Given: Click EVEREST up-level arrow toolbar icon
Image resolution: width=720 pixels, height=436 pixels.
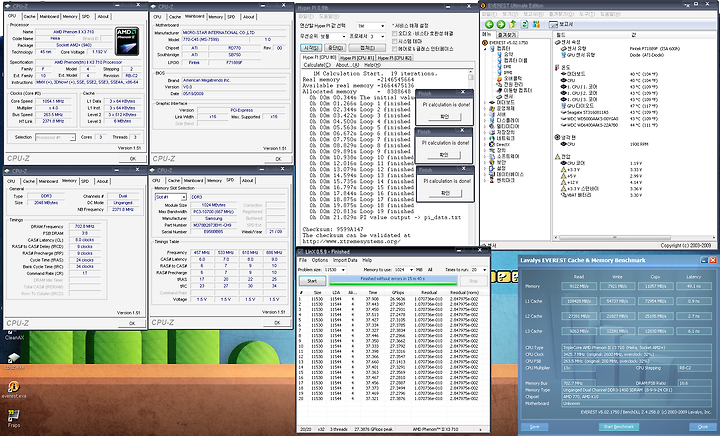Looking at the screenshot, I should pyautogui.click(x=513, y=25).
